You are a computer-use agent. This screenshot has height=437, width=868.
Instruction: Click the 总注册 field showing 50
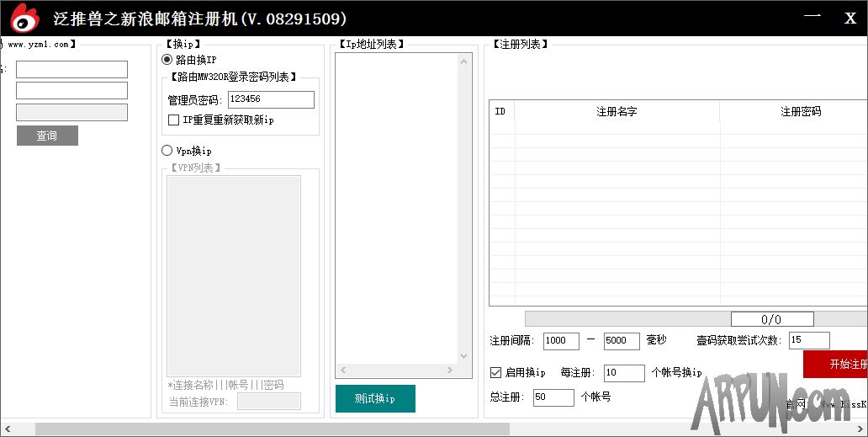coord(553,397)
